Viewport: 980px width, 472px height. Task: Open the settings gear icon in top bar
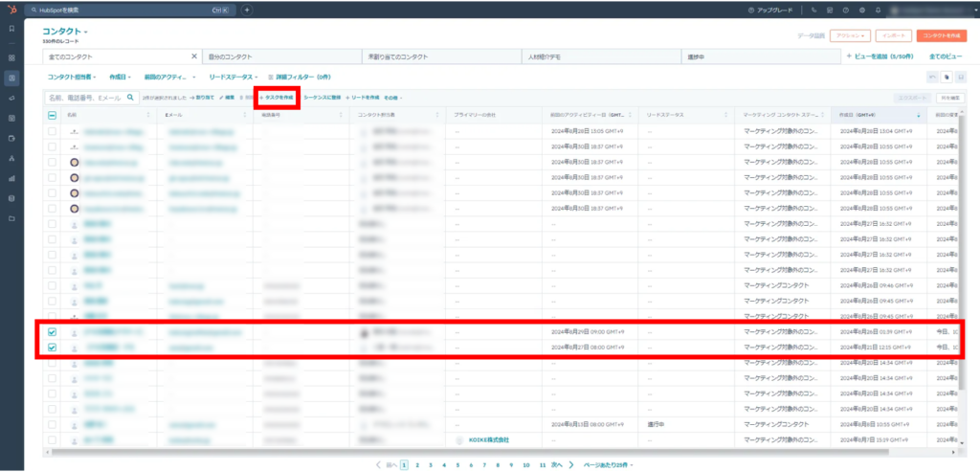(x=862, y=10)
